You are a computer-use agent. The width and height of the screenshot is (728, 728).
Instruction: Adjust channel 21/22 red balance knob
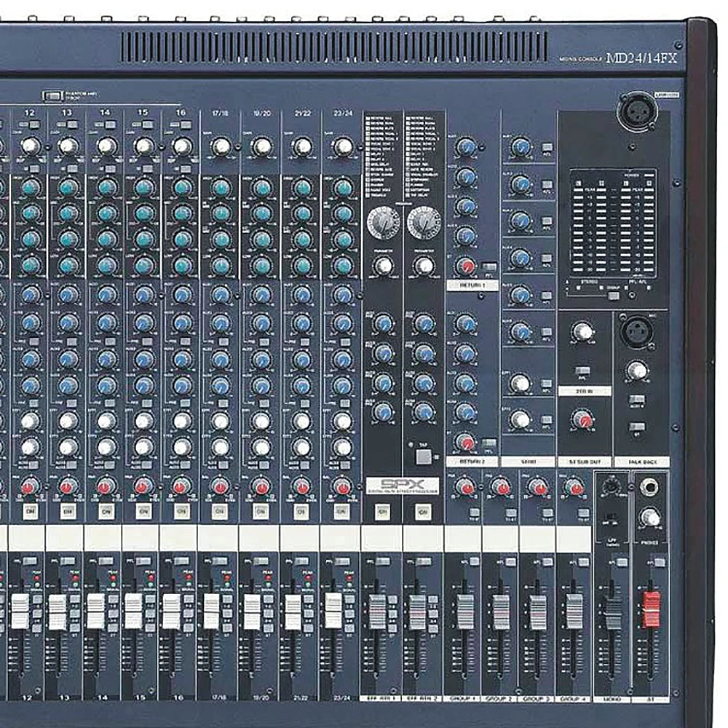(x=301, y=487)
